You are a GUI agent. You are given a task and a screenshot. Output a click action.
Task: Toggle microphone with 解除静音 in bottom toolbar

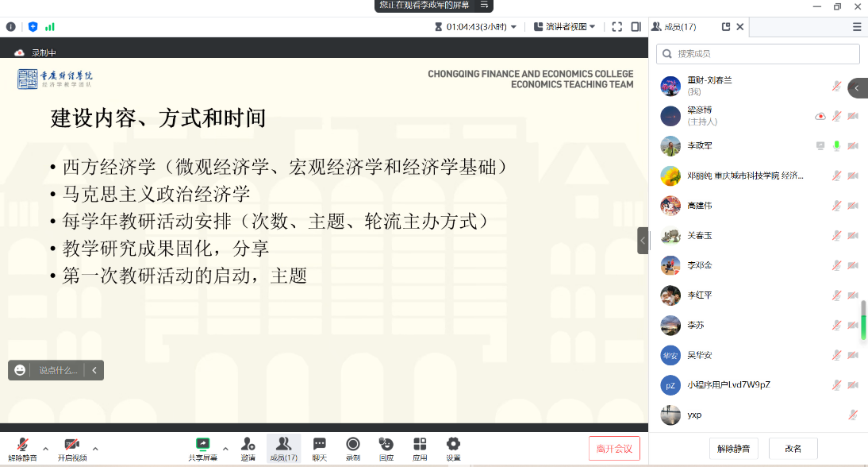[23, 448]
